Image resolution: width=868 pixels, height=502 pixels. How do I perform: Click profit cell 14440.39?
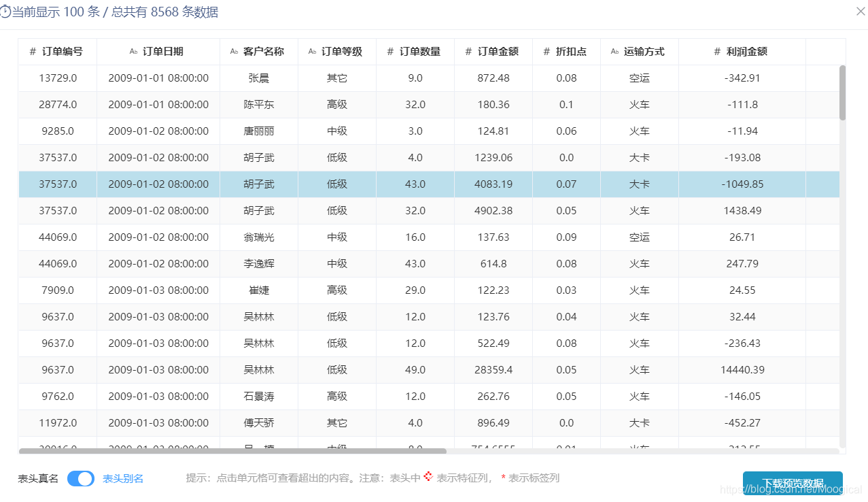[x=742, y=370]
